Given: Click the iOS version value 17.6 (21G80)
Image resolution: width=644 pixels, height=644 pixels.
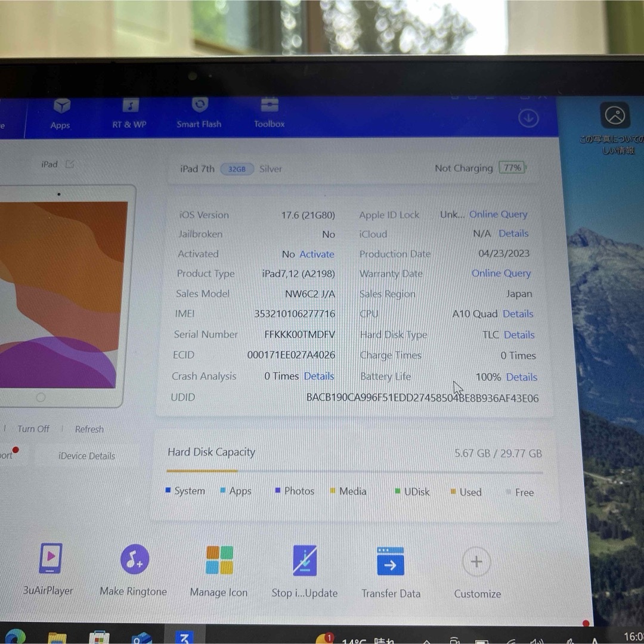Looking at the screenshot, I should [x=308, y=215].
